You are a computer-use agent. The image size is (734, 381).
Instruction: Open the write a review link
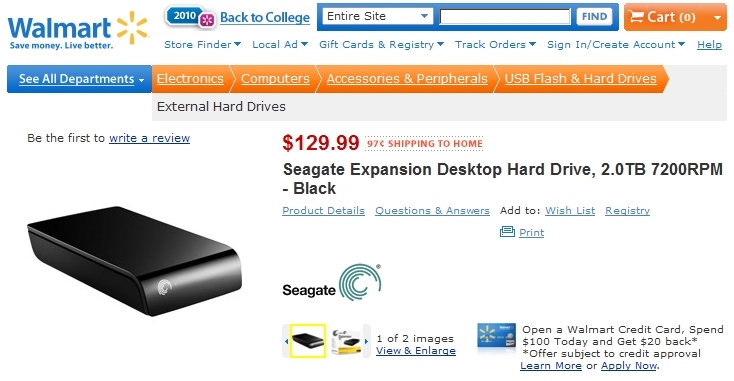point(149,138)
